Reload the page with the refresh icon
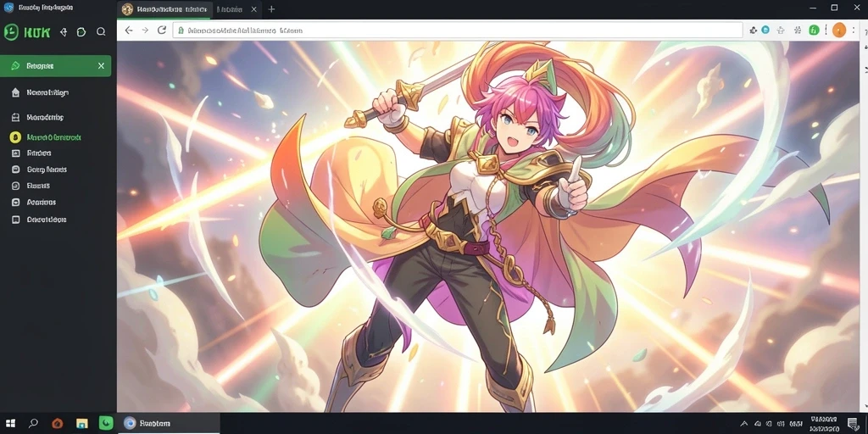868x434 pixels. pos(162,30)
